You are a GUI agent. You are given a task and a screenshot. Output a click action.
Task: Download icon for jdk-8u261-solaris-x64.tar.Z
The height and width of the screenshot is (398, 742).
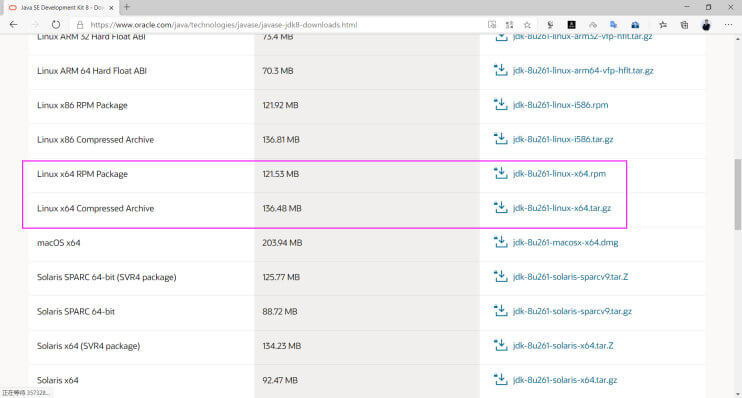501,345
